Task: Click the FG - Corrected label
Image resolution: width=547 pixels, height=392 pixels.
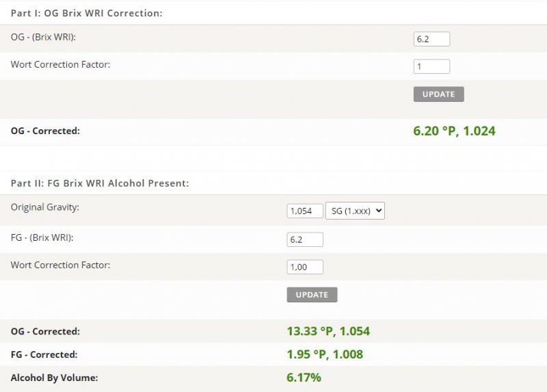Action: [x=44, y=354]
